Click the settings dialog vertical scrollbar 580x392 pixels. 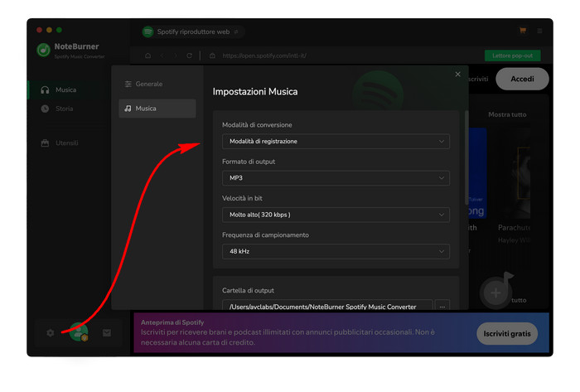(x=466, y=157)
